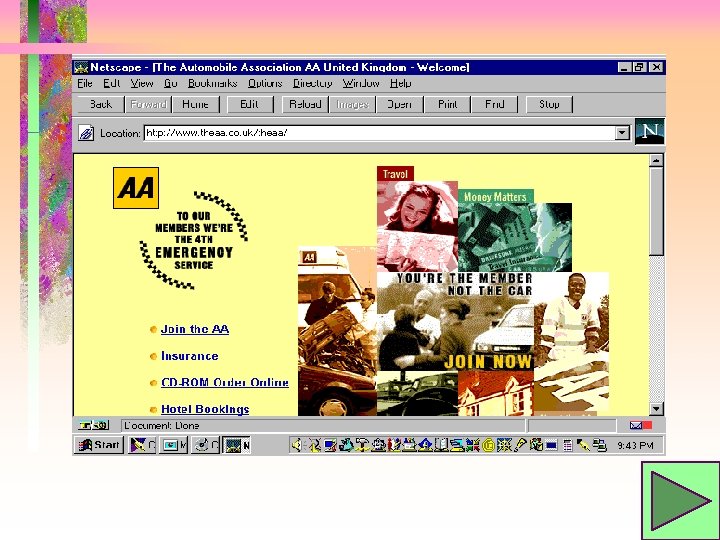Click the 9:43 PM taskbar clock
The image size is (720, 540).
tap(636, 445)
